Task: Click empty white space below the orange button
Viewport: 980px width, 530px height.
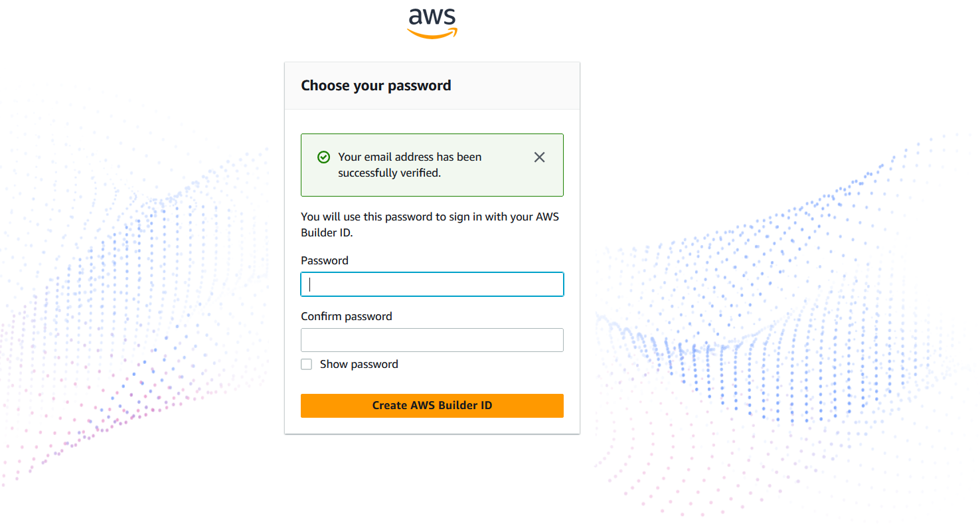Action: coord(432,426)
